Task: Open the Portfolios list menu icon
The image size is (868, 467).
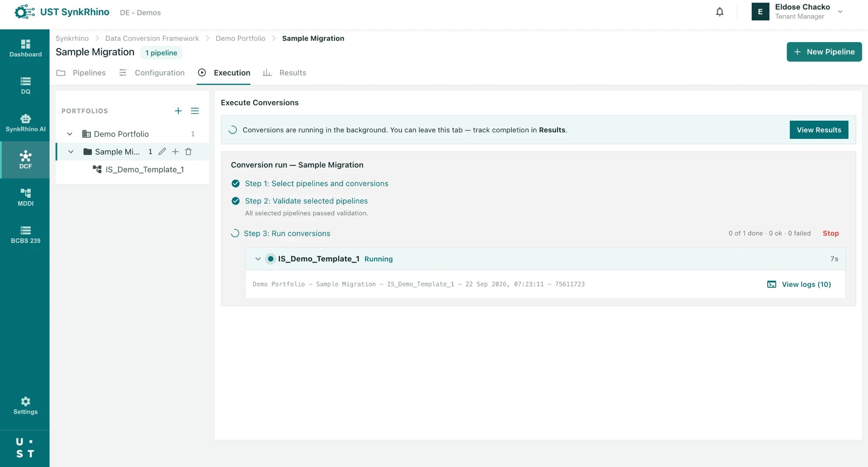Action: 195,111
